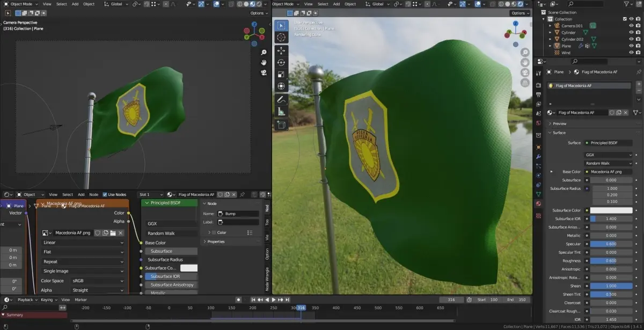
Task: Expand the Preview panel
Action: 559,123
